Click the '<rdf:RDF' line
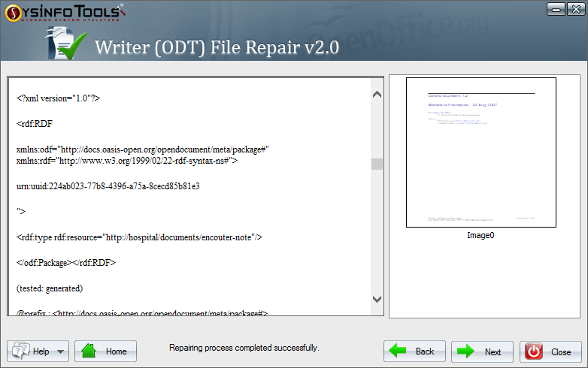Viewport: 588px width, 368px height. (35, 124)
